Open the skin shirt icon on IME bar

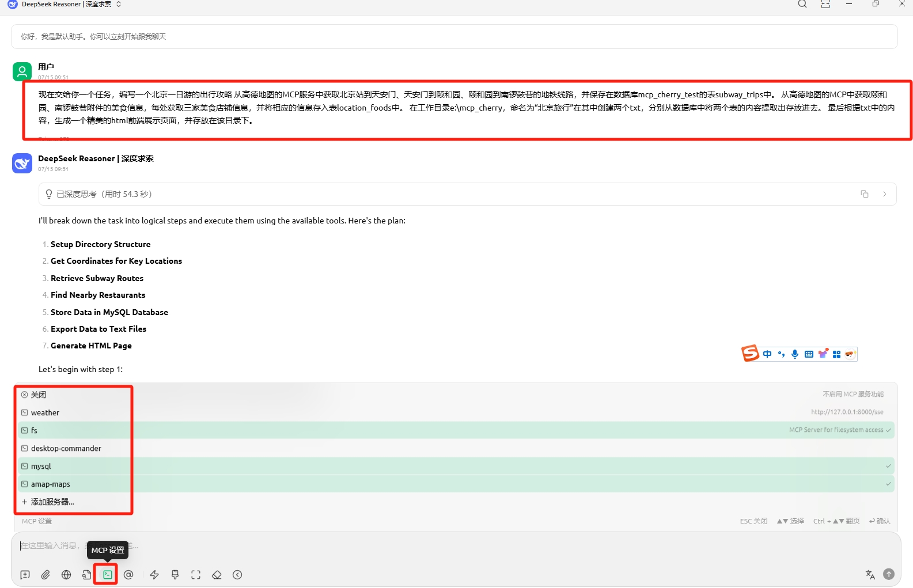pyautogui.click(x=823, y=354)
